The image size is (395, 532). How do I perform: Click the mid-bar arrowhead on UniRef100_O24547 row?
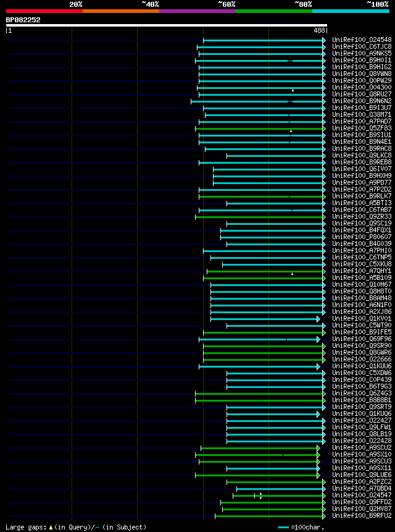tap(262, 496)
